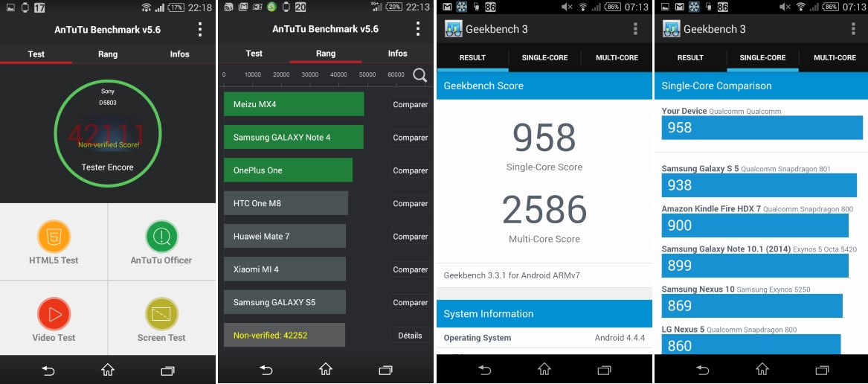Open MULTI-CORE tab in Geekbench Result screen

617,57
